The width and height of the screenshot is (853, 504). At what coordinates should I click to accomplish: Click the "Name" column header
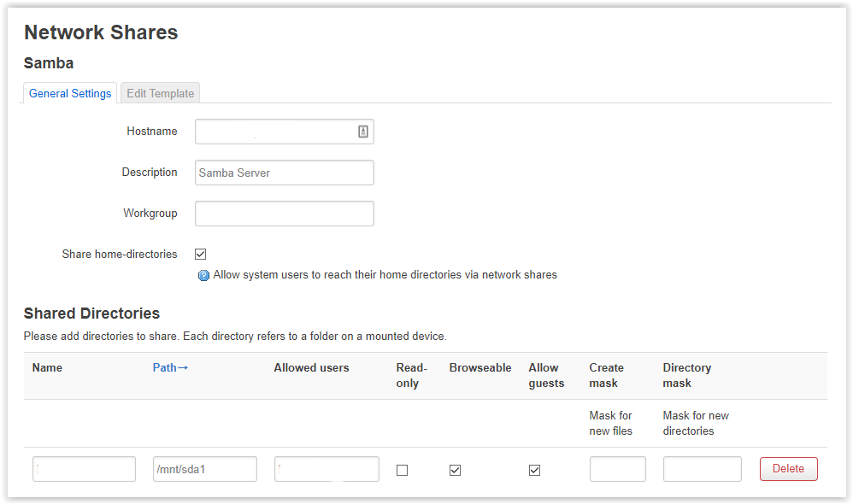47,367
